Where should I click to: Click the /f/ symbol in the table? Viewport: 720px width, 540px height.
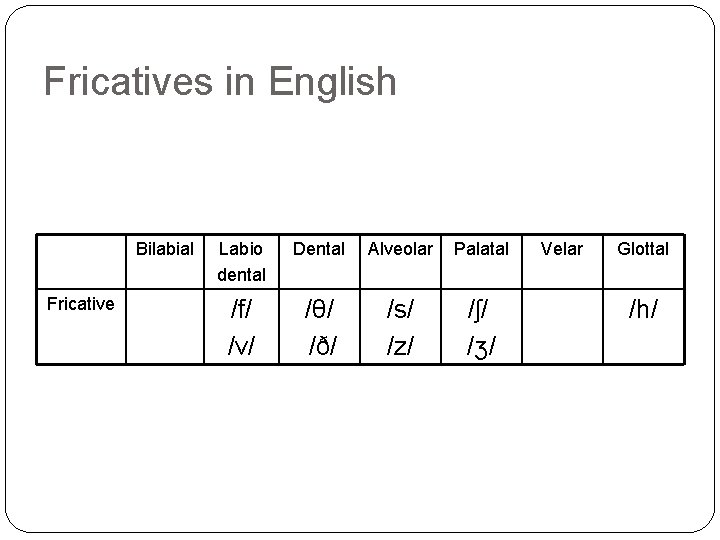[x=241, y=309]
